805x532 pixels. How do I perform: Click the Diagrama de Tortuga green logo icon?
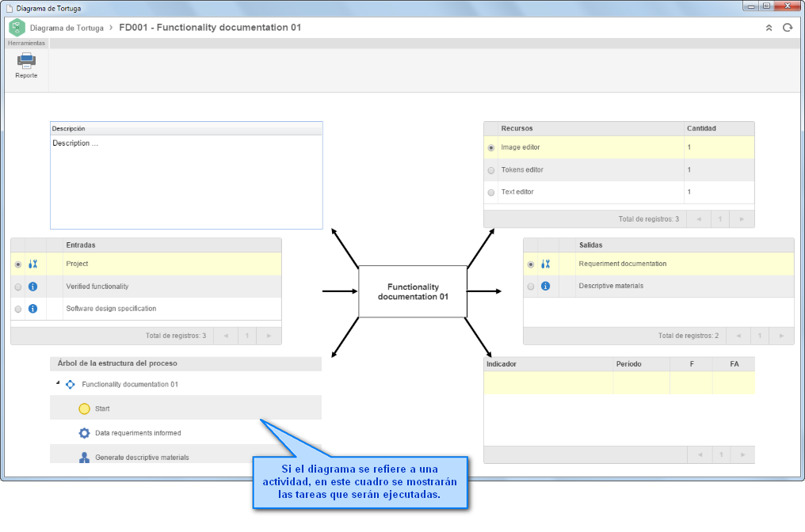pos(17,27)
